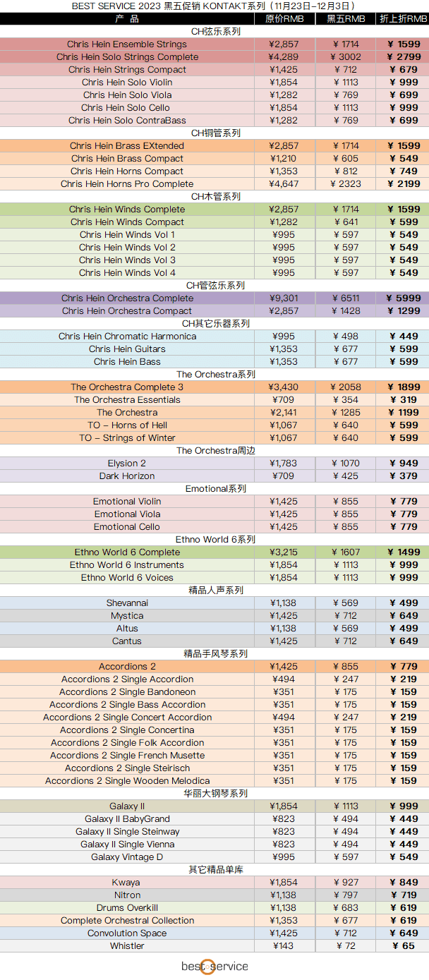Image resolution: width=429 pixels, height=980 pixels.
Task: Click 'TO – Strings of Winter' row
Action: (127, 438)
